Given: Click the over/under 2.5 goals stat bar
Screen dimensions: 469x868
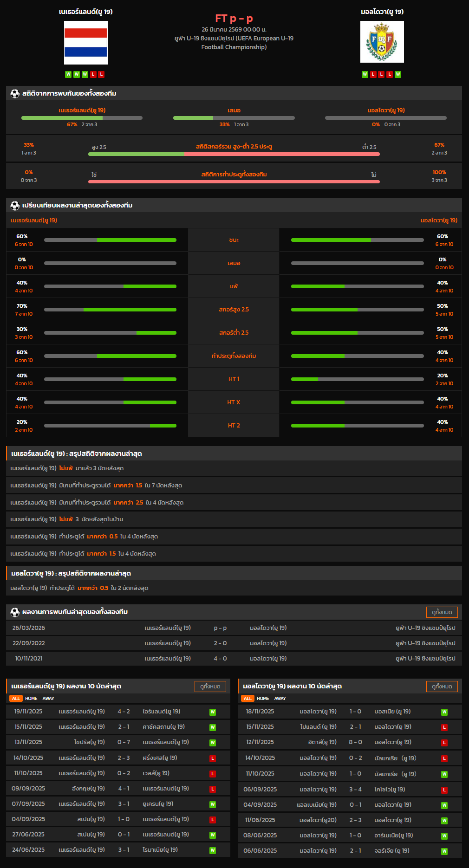Looking at the screenshot, I should 234,154.
